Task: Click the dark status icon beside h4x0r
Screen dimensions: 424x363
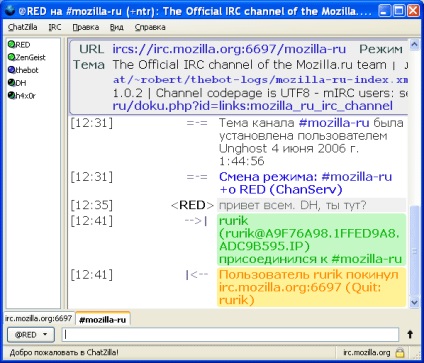Action: (11, 95)
